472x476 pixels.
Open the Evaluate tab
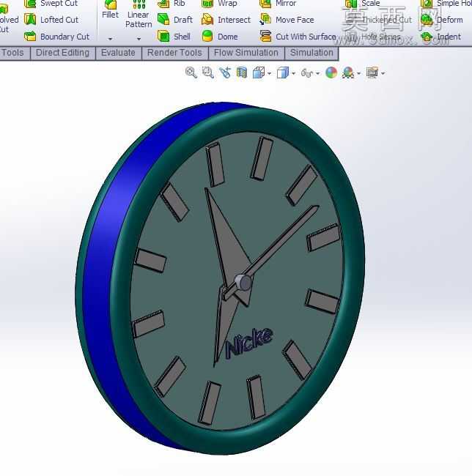click(118, 53)
